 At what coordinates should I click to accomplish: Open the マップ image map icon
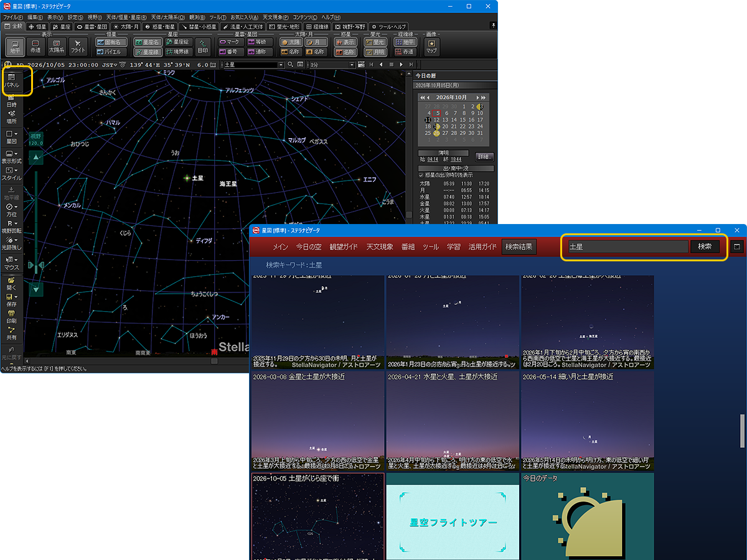tap(431, 47)
